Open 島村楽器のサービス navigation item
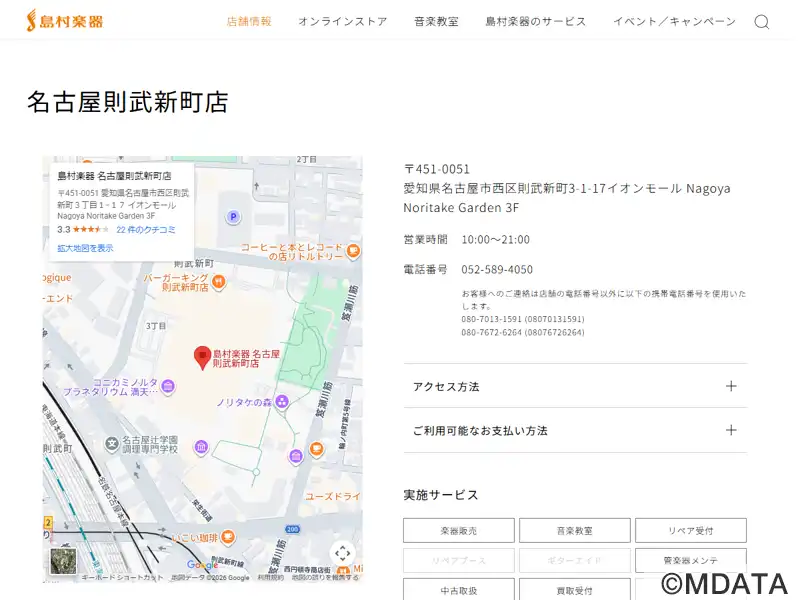 pyautogui.click(x=535, y=21)
